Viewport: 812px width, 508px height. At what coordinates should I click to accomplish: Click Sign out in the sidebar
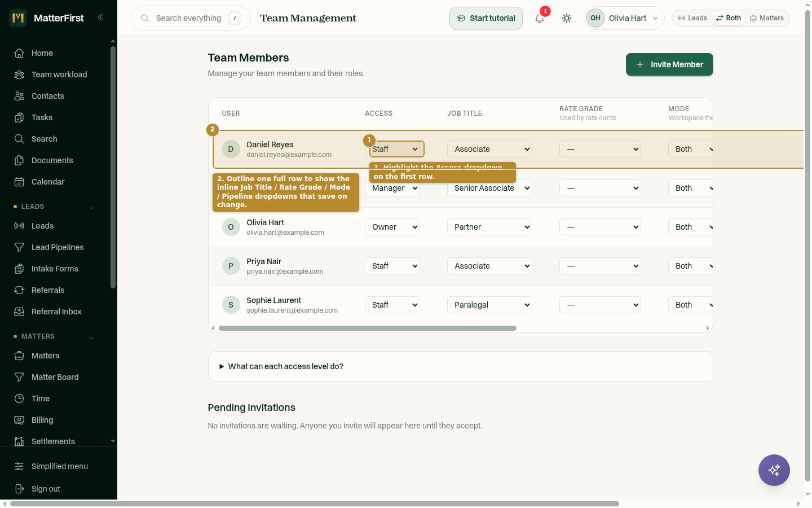pos(46,489)
